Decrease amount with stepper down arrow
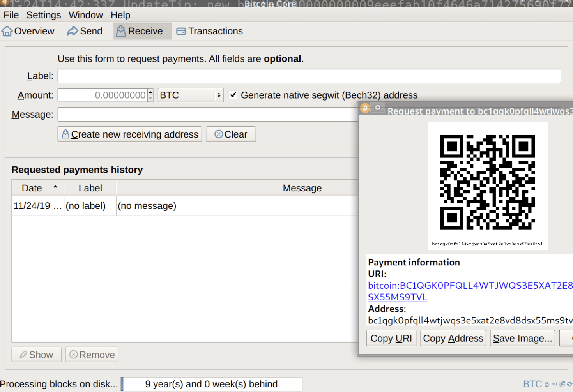 150,99
